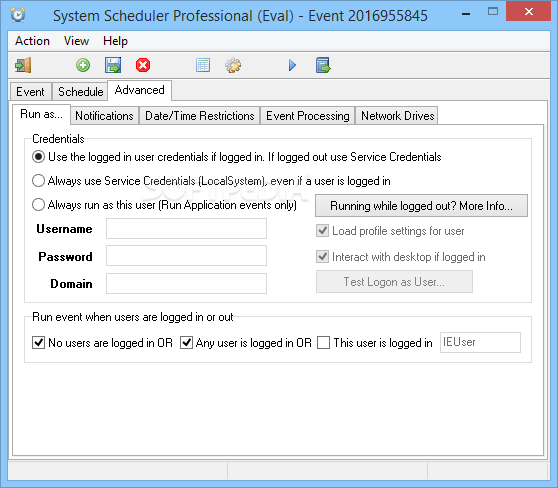Open the Notifications sub-tab
The height and width of the screenshot is (488, 558).
pos(104,116)
